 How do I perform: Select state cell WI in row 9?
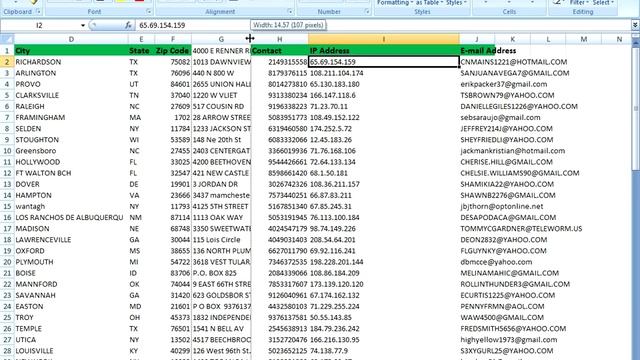(x=141, y=140)
